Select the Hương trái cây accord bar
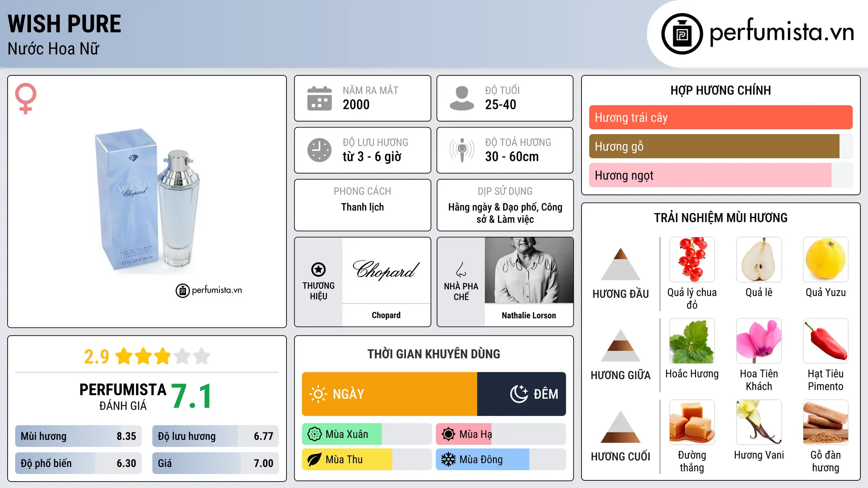This screenshot has width=868, height=488. coord(721,117)
